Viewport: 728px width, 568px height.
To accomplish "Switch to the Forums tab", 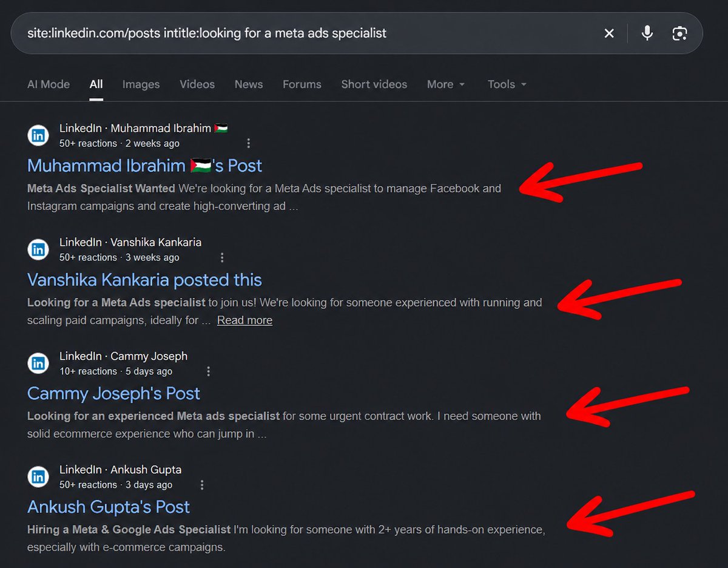I will tap(302, 84).
